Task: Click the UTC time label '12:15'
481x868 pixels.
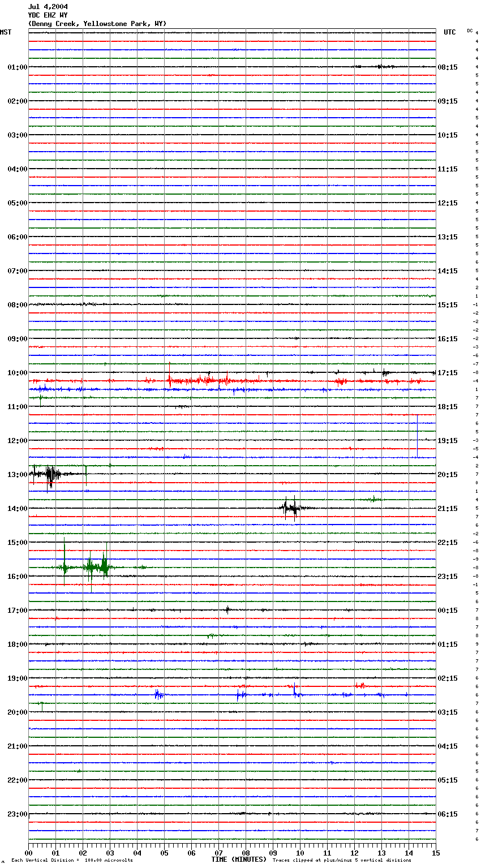Action: [x=448, y=203]
